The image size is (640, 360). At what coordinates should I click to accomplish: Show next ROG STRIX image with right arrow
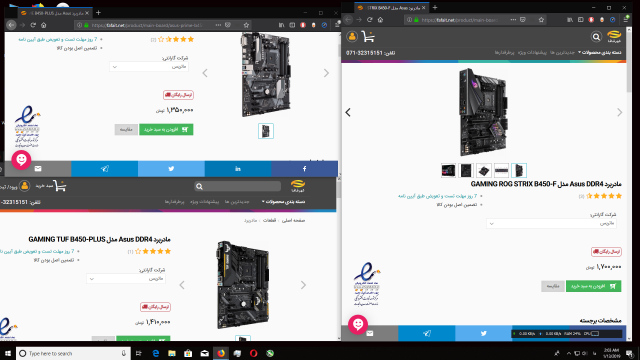[x=620, y=113]
